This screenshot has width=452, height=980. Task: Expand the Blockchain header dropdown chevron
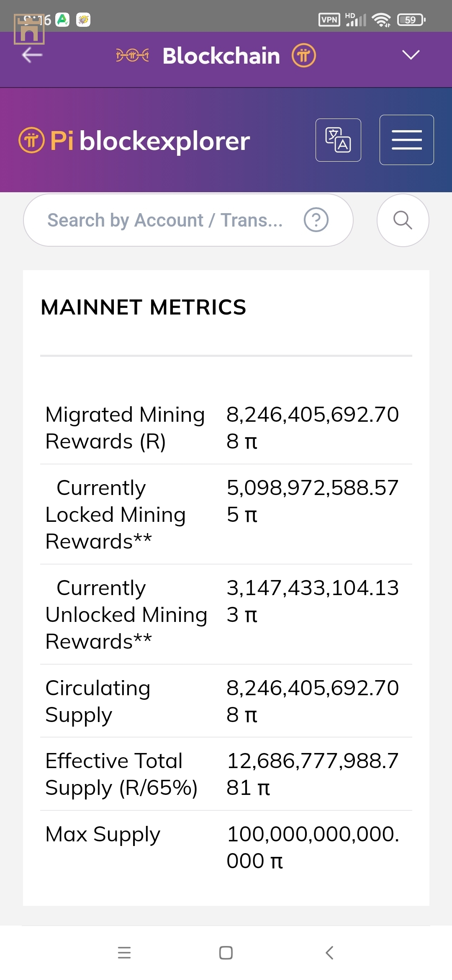411,55
